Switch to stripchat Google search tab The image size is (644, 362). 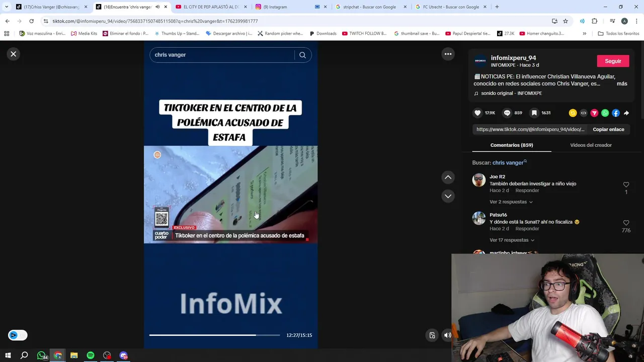[370, 7]
